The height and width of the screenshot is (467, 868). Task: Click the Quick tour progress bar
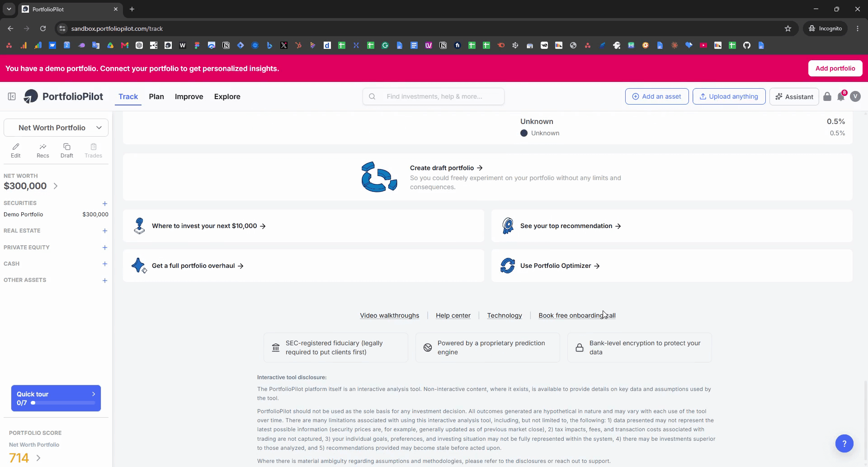pyautogui.click(x=63, y=403)
